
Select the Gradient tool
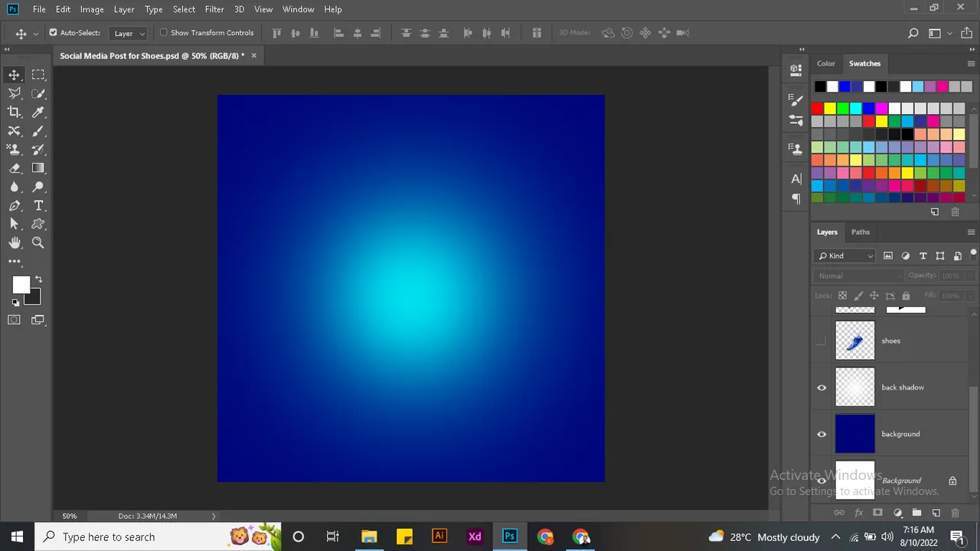pyautogui.click(x=38, y=168)
